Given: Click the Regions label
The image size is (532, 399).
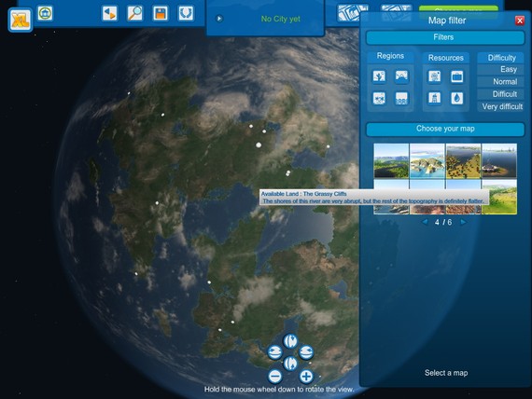Looking at the screenshot, I should (x=390, y=56).
